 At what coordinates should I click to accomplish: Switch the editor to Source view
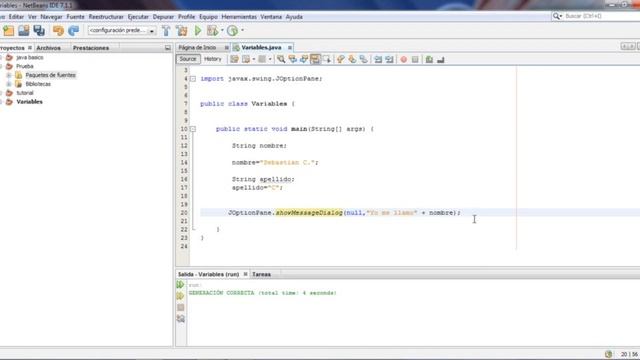(188, 59)
